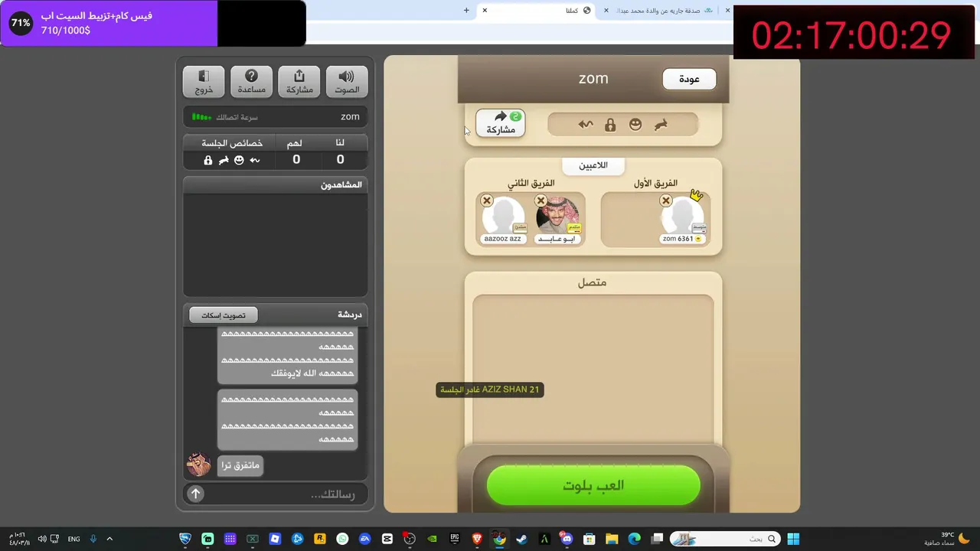The width and height of the screenshot is (980, 551).
Task: Open Steam from the taskbar
Action: pos(521,539)
